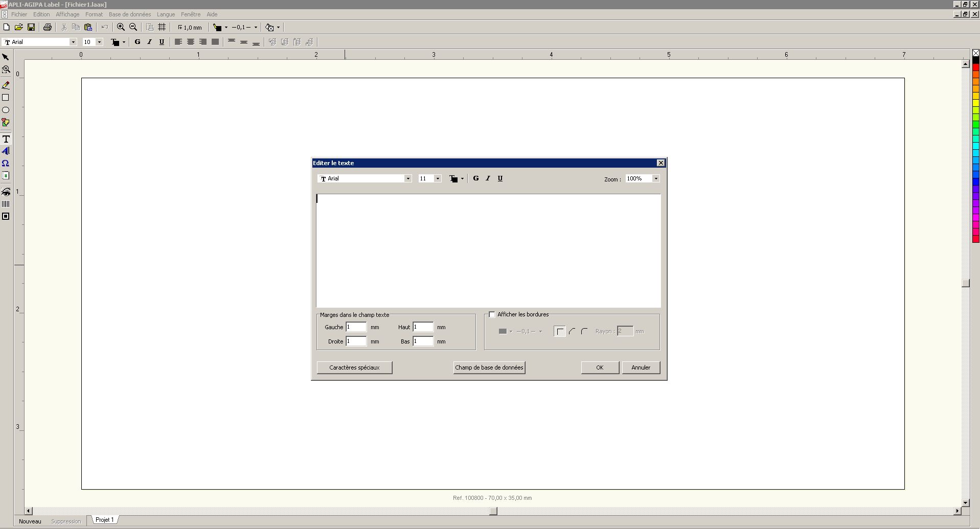Switch to the Projet 1 tab
Viewport: 980px width, 529px height.
(x=104, y=520)
